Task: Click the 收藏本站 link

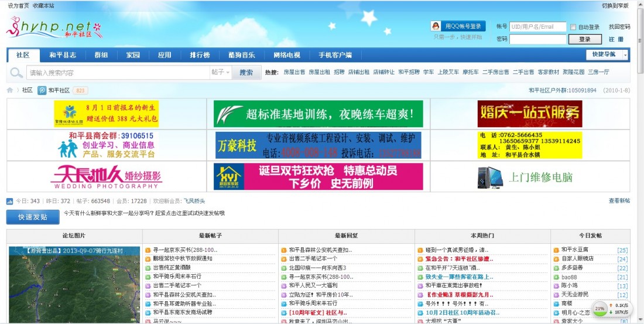Action: pyautogui.click(x=43, y=6)
